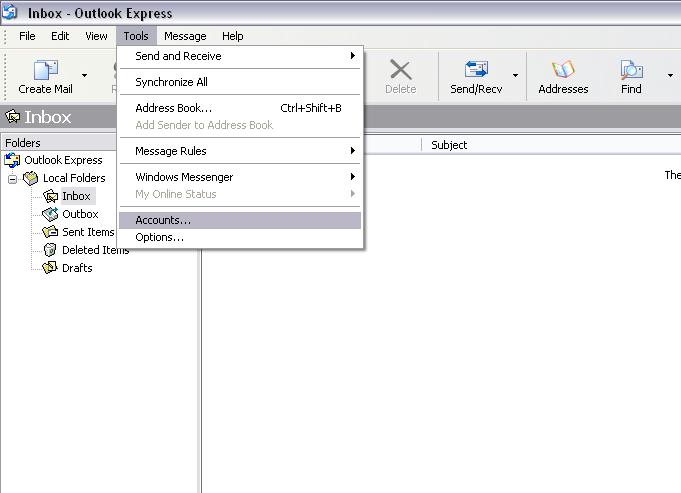This screenshot has width=681, height=493.
Task: Open the Find dropdown arrow
Action: click(x=670, y=76)
